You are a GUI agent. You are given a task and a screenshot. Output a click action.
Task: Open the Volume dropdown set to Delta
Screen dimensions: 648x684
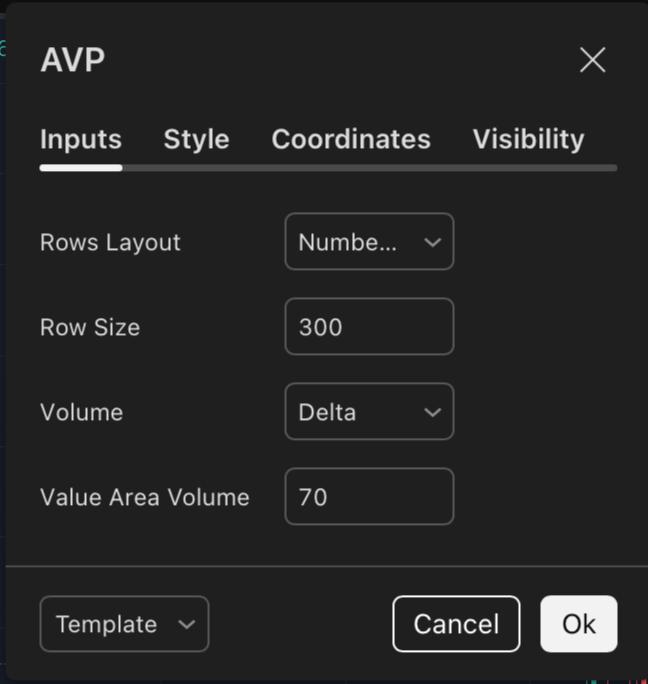coord(369,412)
